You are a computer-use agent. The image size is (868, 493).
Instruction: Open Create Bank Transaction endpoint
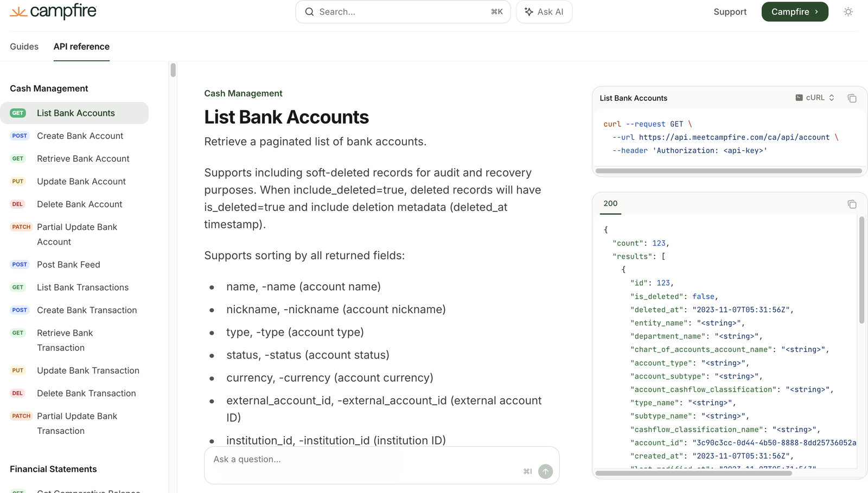74,310
